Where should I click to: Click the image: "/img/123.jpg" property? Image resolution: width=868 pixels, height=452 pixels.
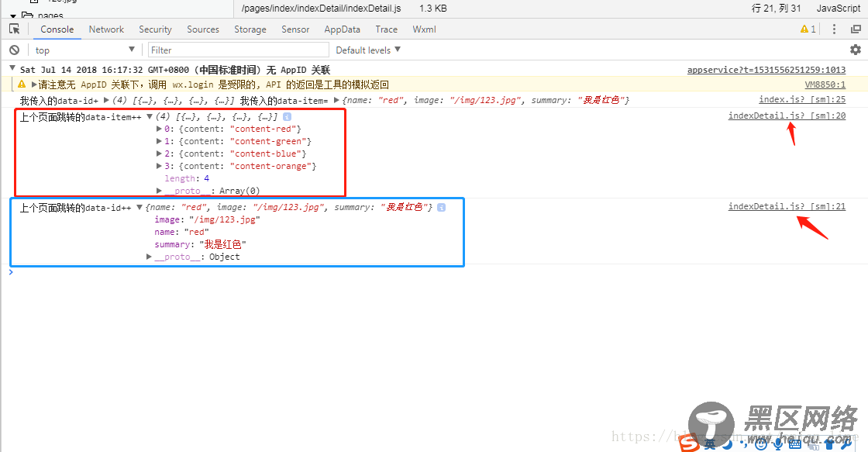pyautogui.click(x=207, y=219)
